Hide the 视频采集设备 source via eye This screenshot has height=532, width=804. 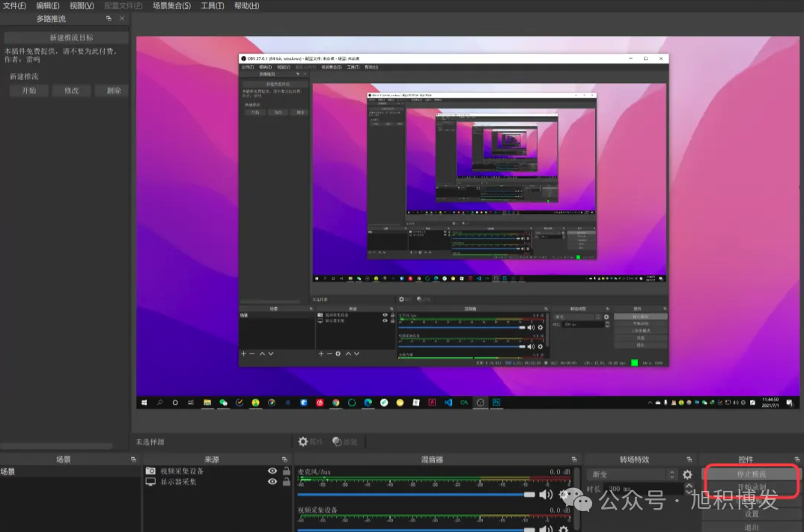tap(272, 471)
